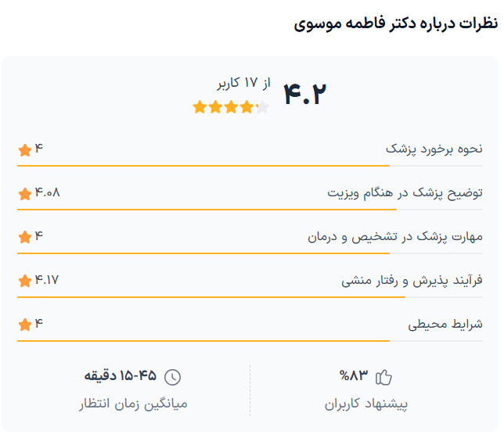Click the overall ۴.۲ rating number

tap(304, 95)
